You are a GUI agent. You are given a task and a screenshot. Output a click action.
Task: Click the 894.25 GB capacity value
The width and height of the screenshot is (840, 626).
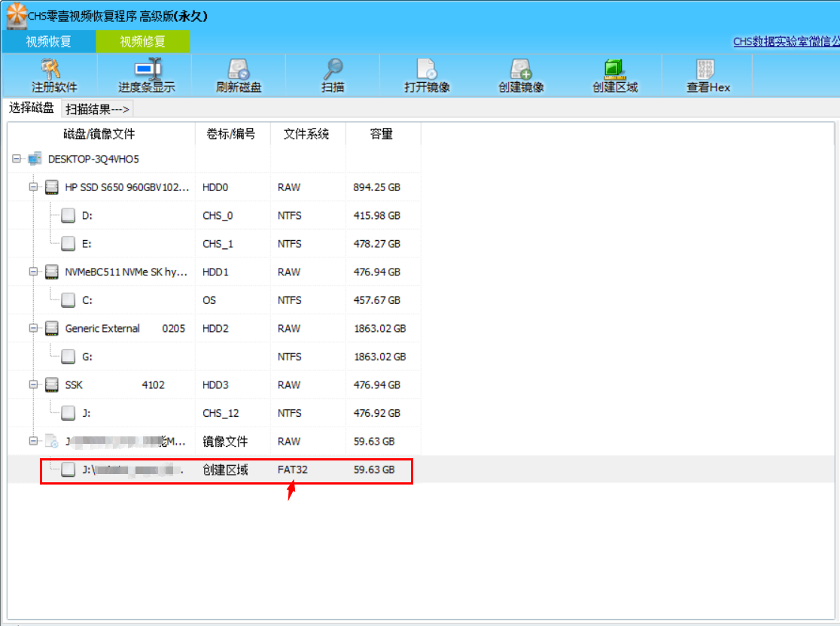coord(376,187)
